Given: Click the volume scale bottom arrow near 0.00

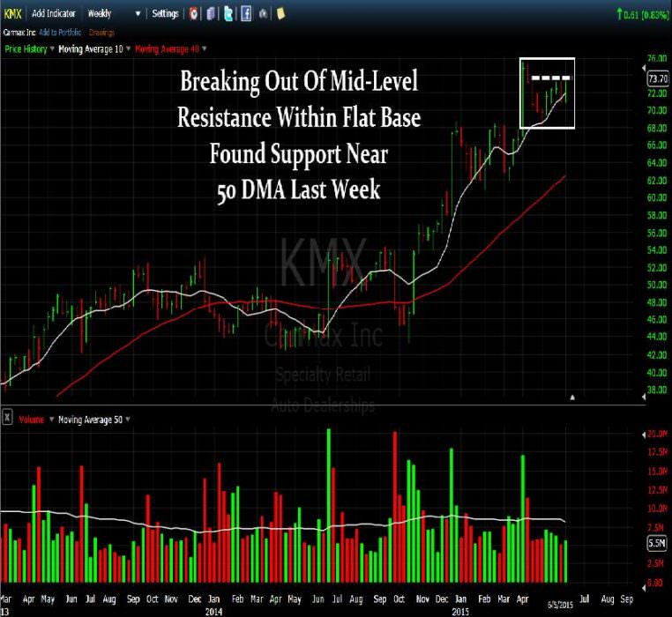Looking at the screenshot, I should [x=643, y=587].
